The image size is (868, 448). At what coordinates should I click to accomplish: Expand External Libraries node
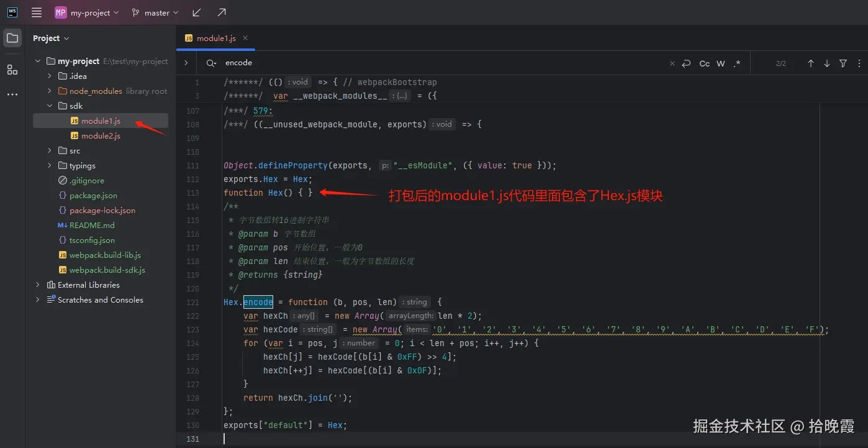click(38, 285)
